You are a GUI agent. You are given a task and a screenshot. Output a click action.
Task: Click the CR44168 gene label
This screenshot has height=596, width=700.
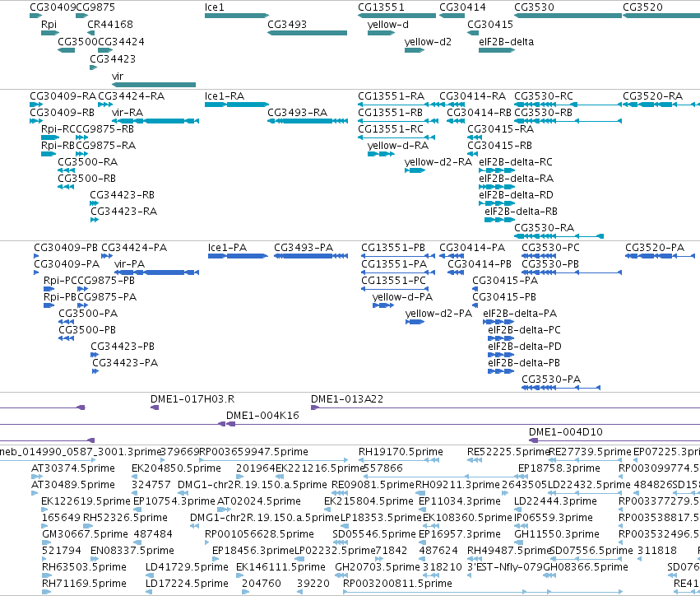tap(110, 25)
